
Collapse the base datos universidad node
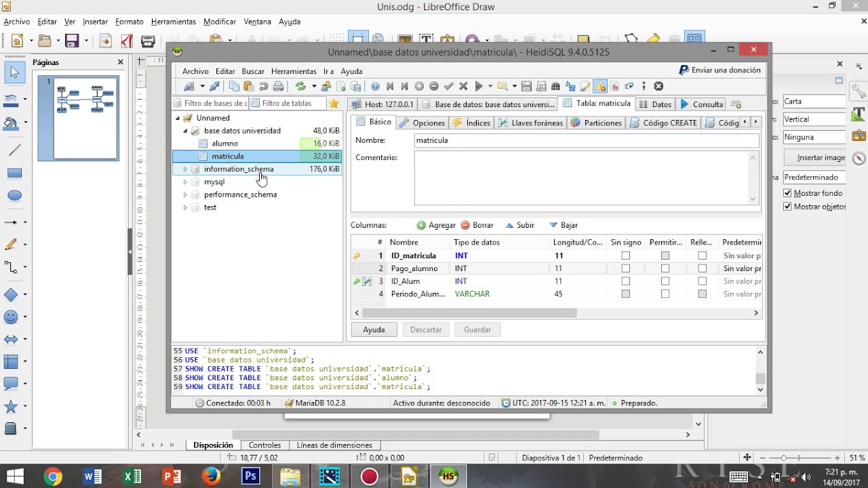tap(185, 131)
